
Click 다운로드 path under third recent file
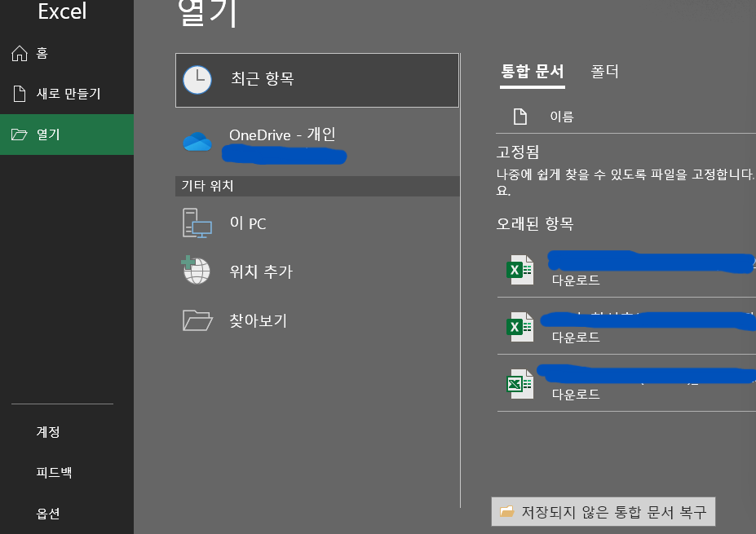(x=576, y=395)
